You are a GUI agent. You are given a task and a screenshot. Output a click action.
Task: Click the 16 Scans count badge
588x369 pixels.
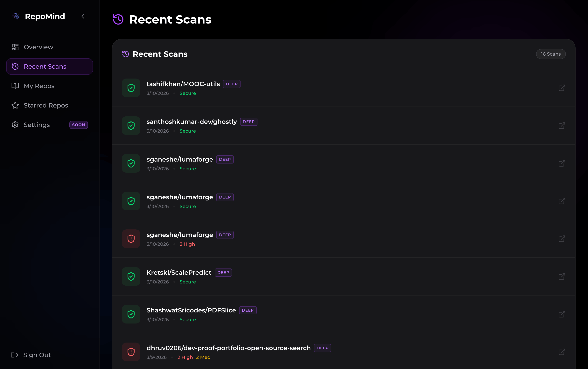click(551, 54)
